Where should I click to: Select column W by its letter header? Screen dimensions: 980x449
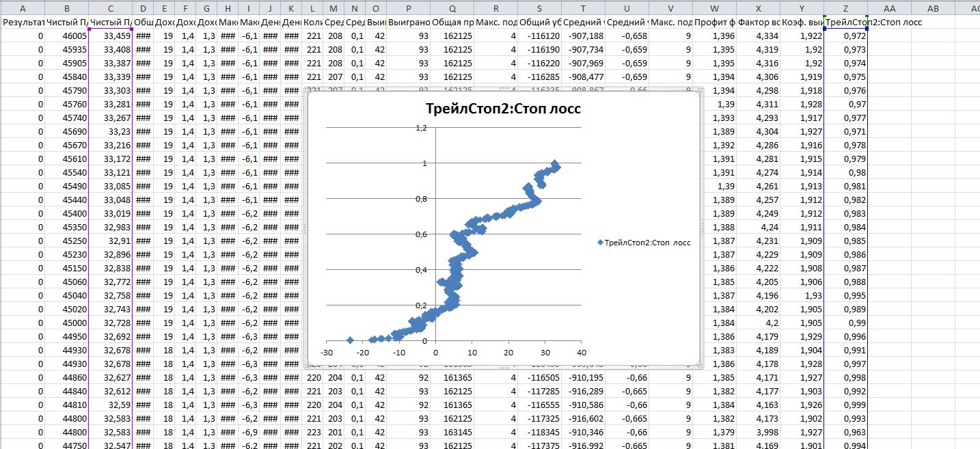714,8
